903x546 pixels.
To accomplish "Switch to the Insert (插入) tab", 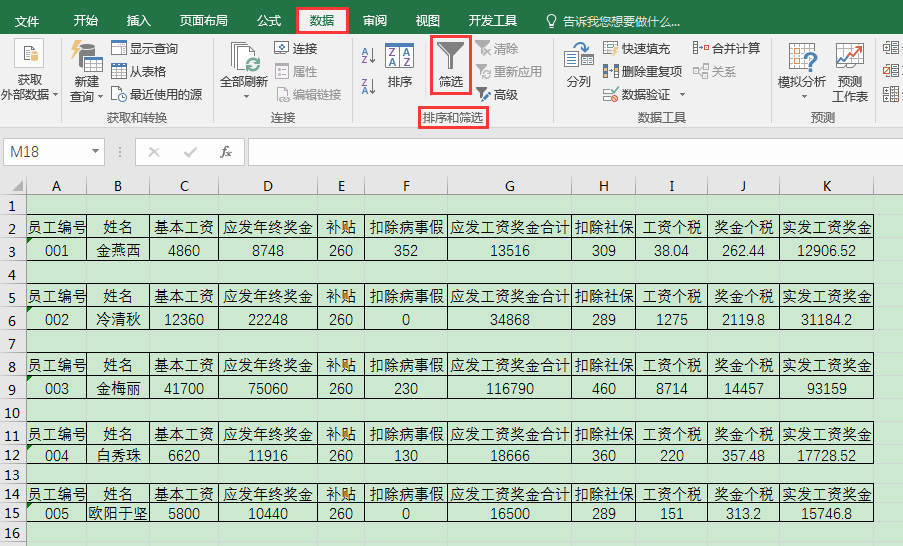I will (x=139, y=21).
